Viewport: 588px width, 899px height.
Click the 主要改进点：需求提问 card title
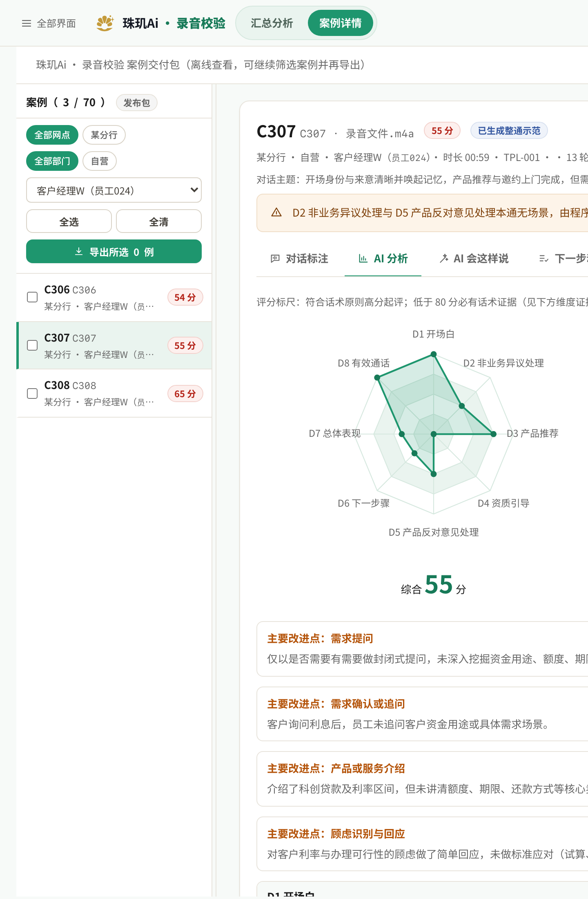coord(320,638)
